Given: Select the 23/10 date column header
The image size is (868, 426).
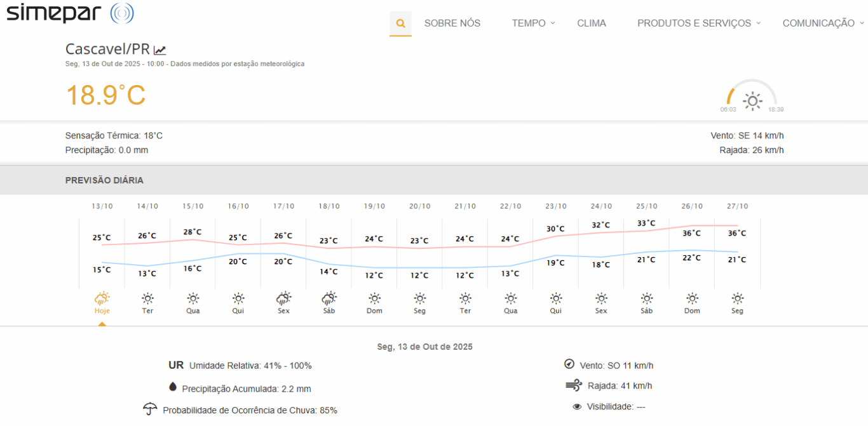Looking at the screenshot, I should coord(555,206).
